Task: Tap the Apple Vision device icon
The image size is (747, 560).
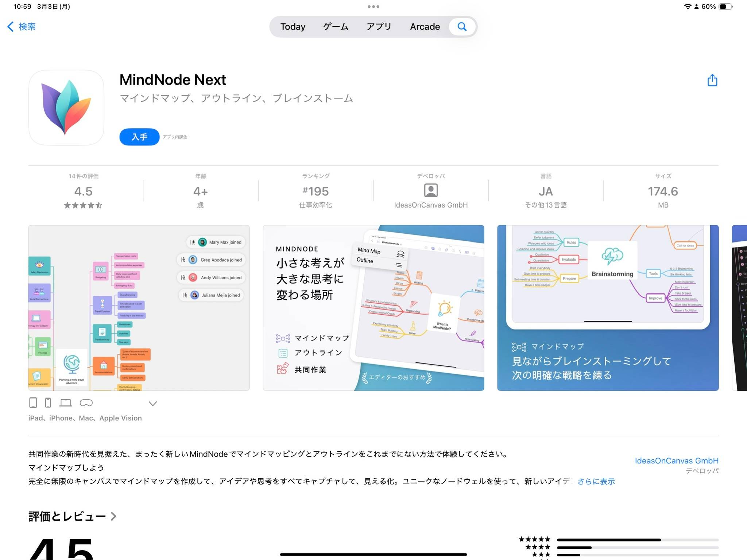Action: tap(86, 403)
